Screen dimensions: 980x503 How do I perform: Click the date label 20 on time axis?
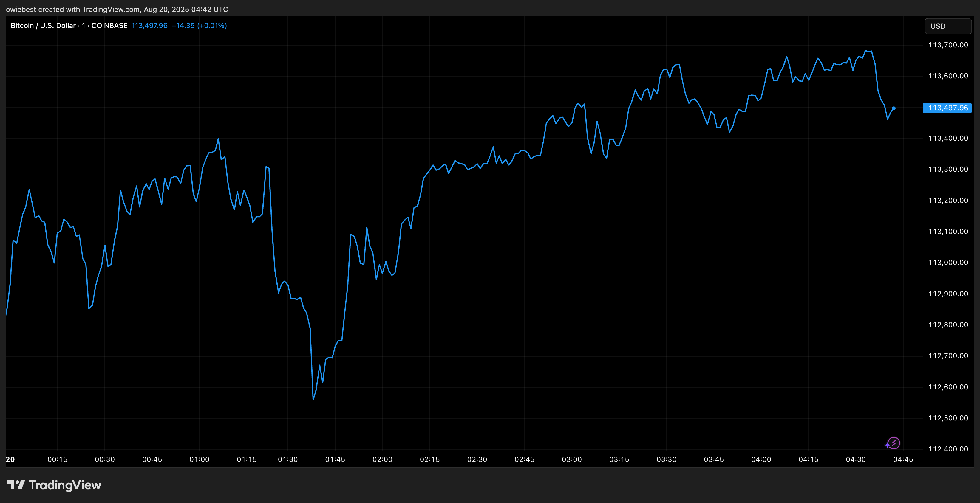10,459
